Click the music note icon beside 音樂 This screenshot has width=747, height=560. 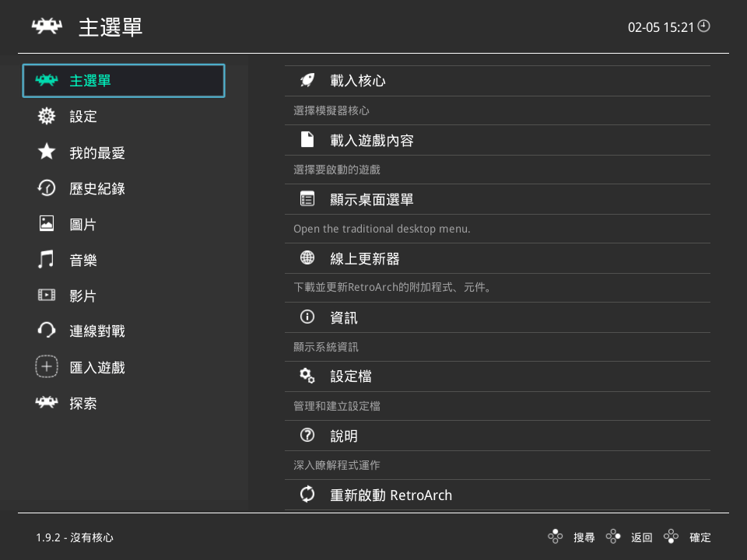[x=47, y=260]
